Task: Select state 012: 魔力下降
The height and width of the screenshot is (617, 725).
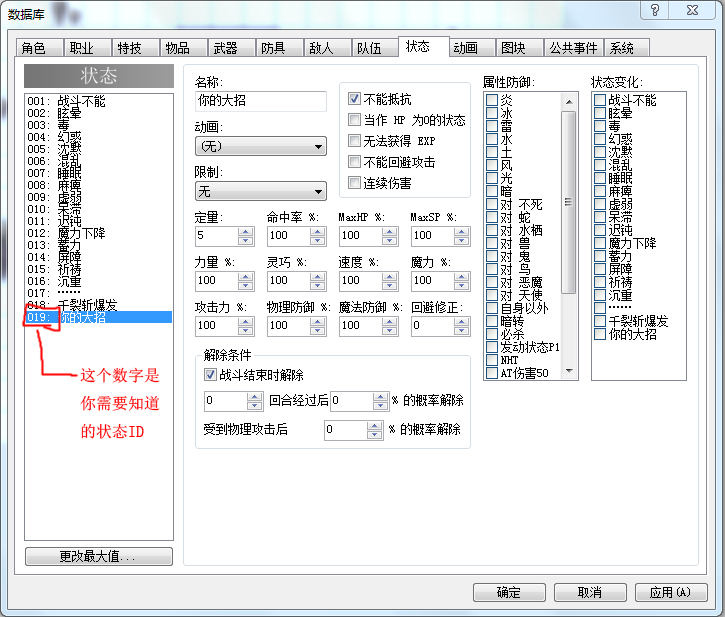Action: pyautogui.click(x=99, y=233)
